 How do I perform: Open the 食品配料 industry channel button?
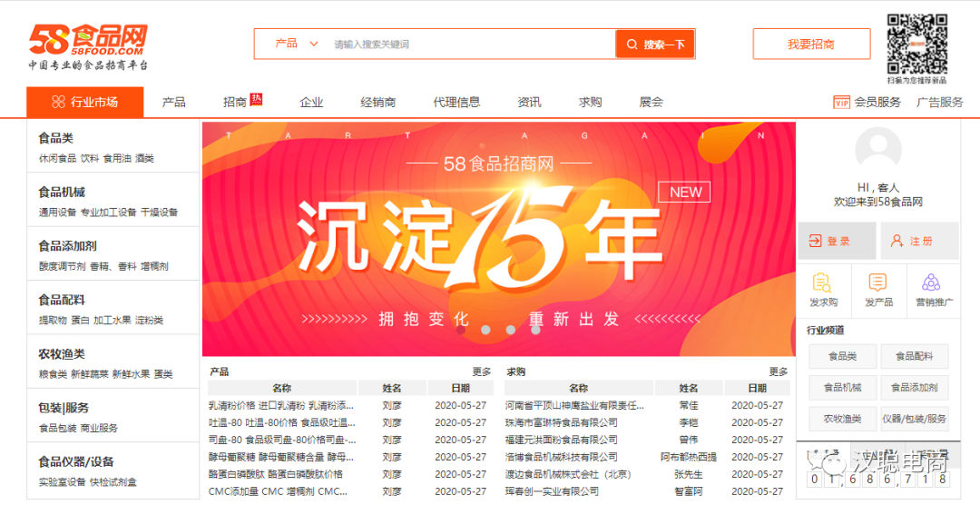(x=915, y=356)
